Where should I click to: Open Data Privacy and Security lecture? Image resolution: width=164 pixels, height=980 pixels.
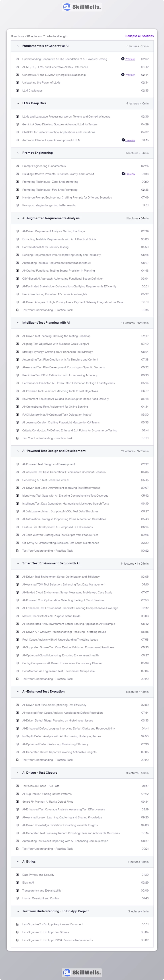38,875
